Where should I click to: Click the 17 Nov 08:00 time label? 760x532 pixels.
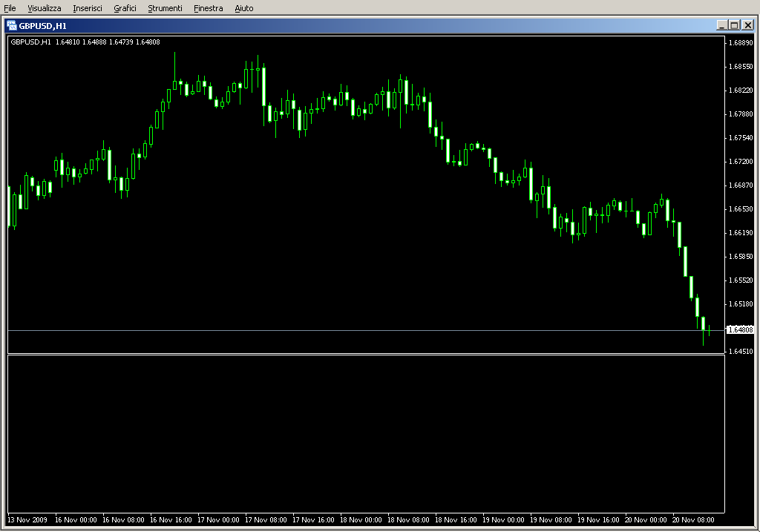(266, 520)
